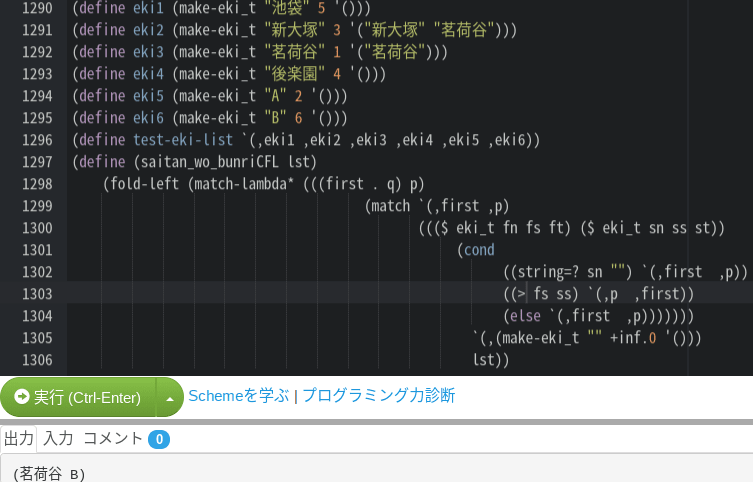Click line number 1304 in the gutter

pos(37,316)
